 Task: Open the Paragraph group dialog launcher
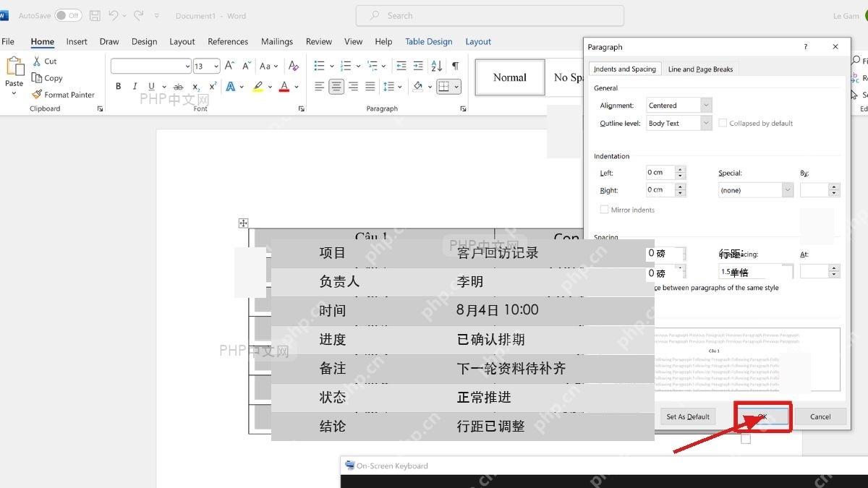point(463,109)
